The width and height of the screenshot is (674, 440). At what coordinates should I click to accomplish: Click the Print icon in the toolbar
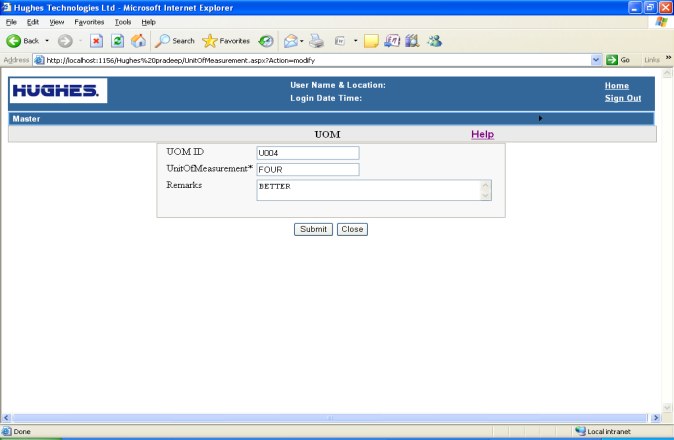tap(316, 41)
